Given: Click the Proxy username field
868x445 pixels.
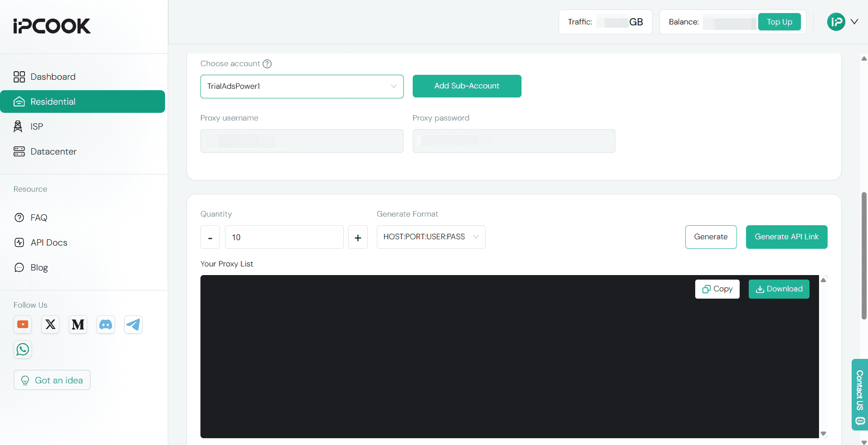Looking at the screenshot, I should click(x=302, y=141).
